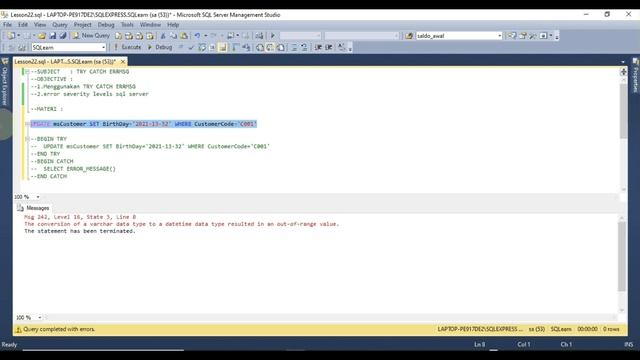Select the Messages results tab
Viewport: 640px width, 360px height.
pos(33,208)
